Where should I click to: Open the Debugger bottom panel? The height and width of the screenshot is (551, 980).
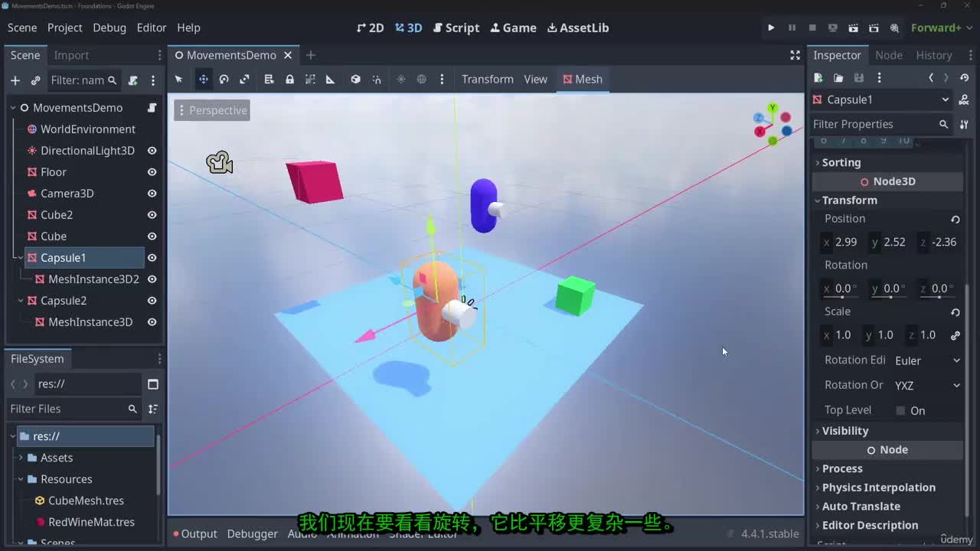click(x=252, y=533)
